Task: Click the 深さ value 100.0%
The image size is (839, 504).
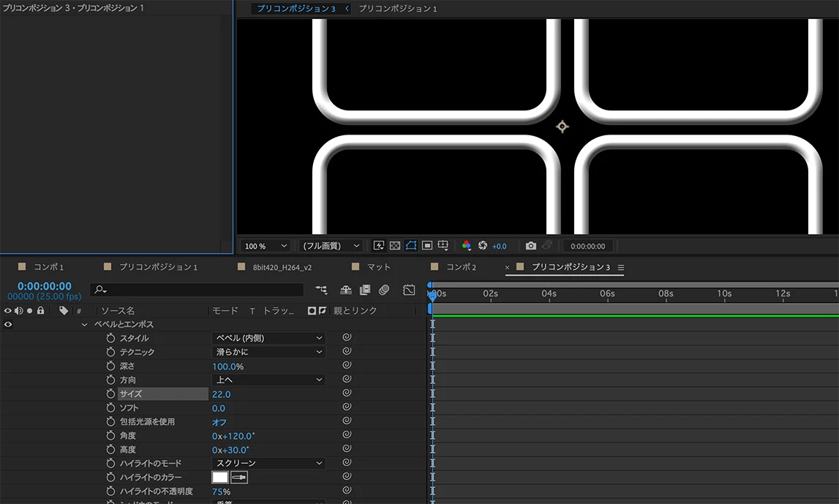Action: 228,366
